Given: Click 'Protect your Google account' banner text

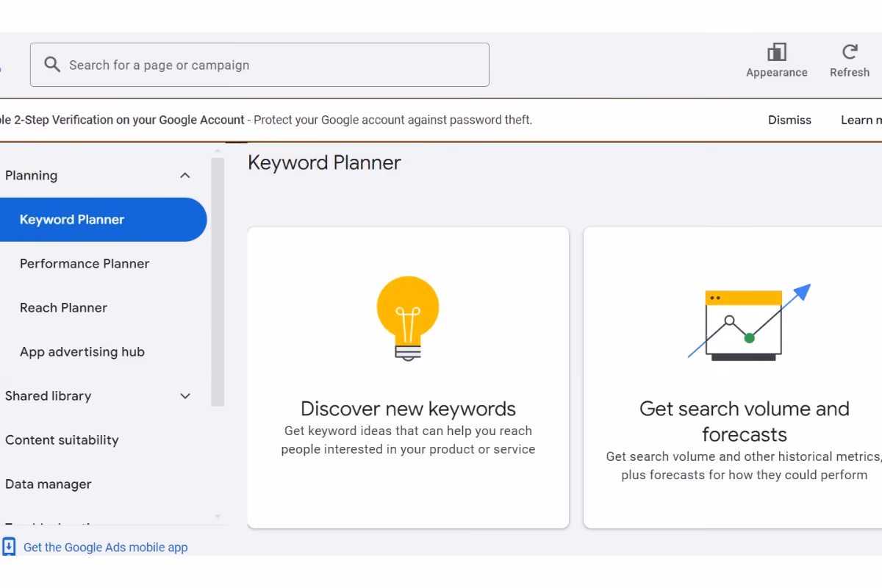Looking at the screenshot, I should (x=393, y=120).
